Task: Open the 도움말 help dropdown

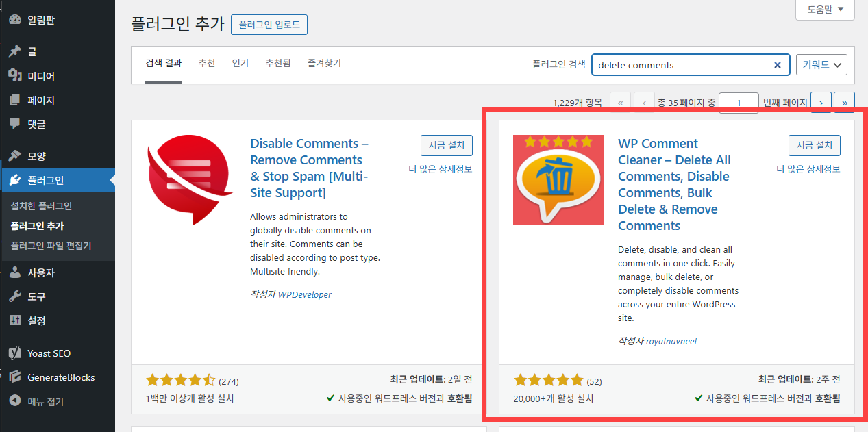Action: [825, 10]
